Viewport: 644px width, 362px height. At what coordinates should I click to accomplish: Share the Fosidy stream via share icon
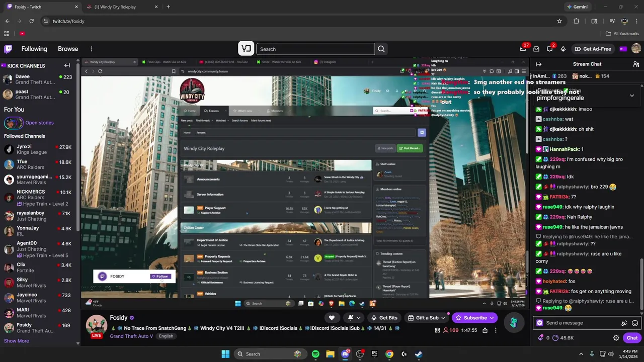tap(485, 330)
